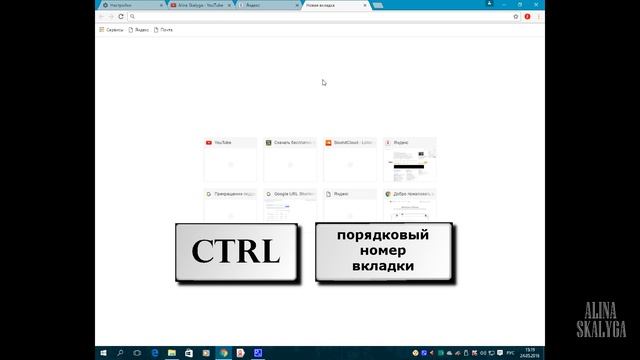Screen dimensions: 640x360
Task: Open the red extension icon in toolbar
Action: click(527, 16)
